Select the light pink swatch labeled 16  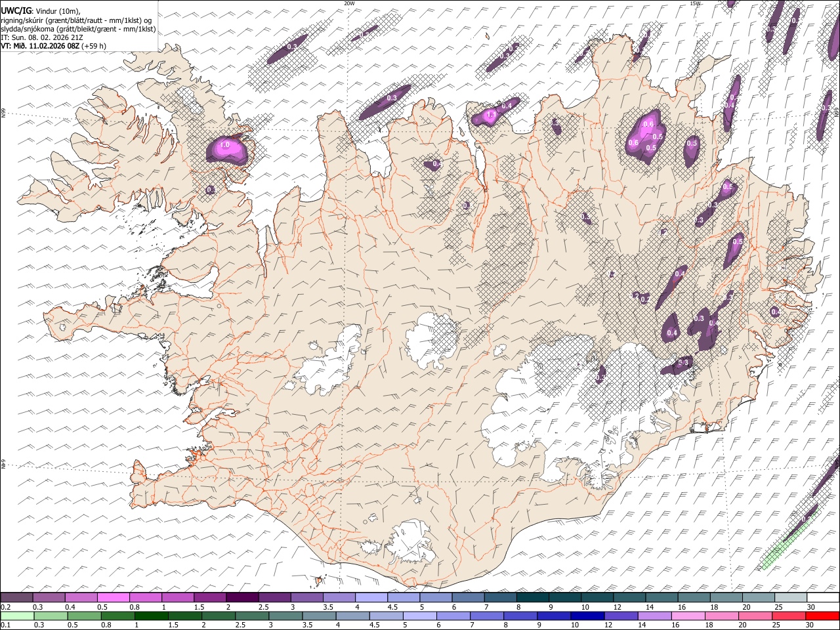point(688,616)
